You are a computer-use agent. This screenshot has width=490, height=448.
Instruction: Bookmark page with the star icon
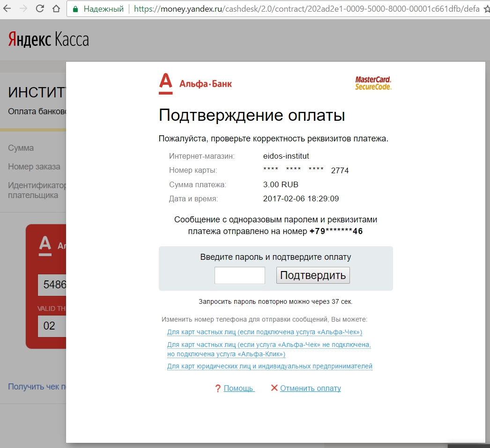(487, 9)
